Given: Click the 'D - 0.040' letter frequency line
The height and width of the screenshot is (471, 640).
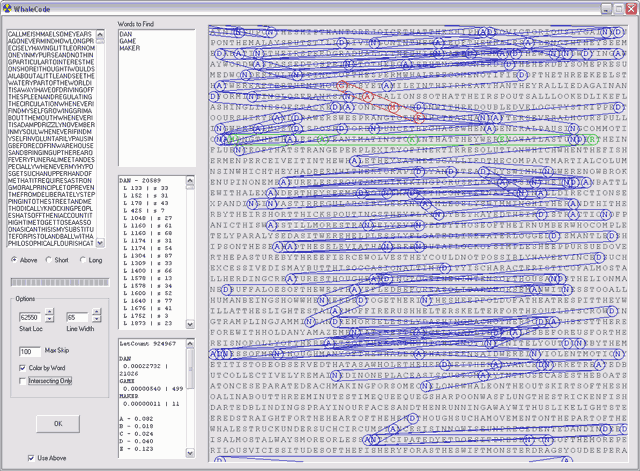Looking at the screenshot, I should [136, 441].
